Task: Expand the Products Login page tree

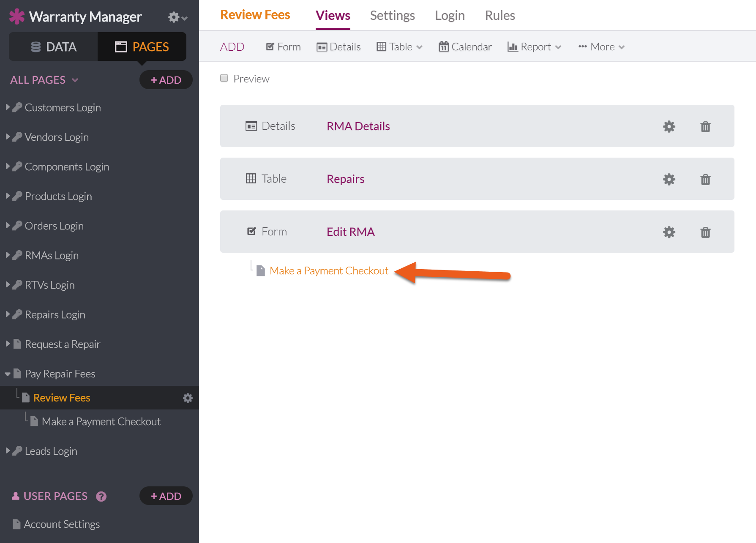Action: click(x=8, y=196)
